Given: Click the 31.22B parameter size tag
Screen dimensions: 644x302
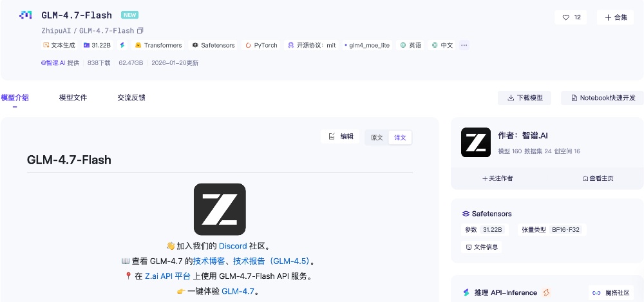Looking at the screenshot, I should click(97, 45).
